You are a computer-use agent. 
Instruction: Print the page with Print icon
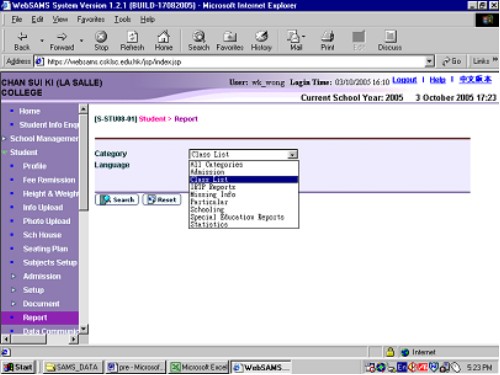pyautogui.click(x=327, y=36)
